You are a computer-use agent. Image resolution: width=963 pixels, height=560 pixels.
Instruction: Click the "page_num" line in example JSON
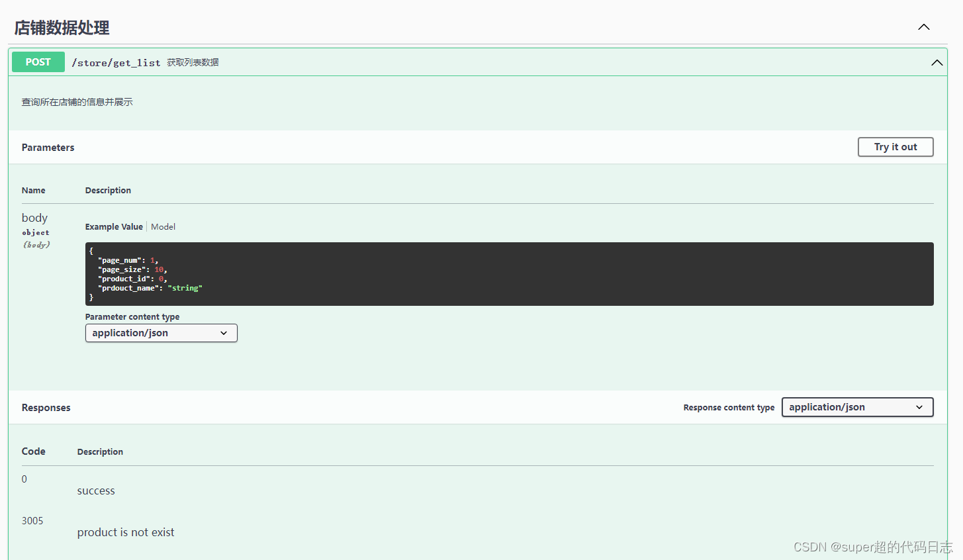(x=128, y=260)
